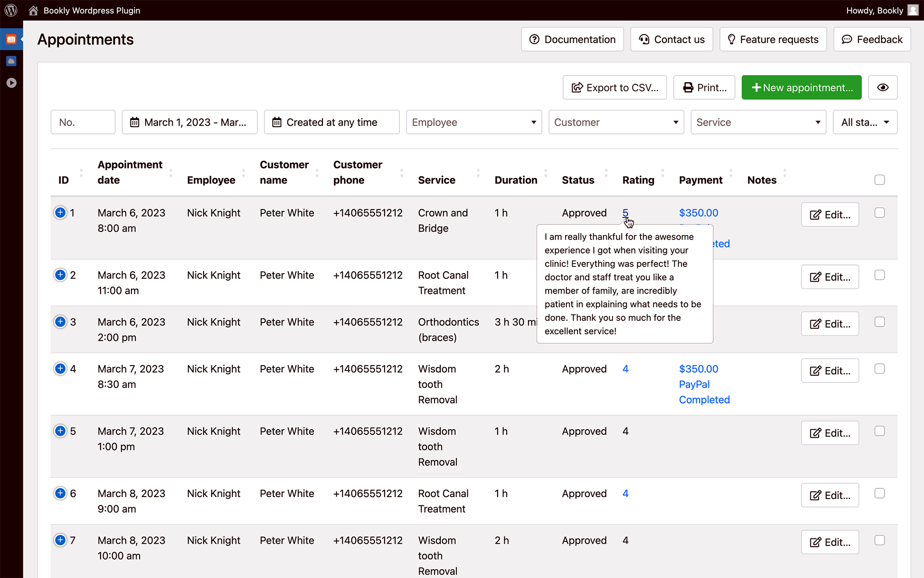Click the New appointment button
The height and width of the screenshot is (578, 924).
pos(801,88)
